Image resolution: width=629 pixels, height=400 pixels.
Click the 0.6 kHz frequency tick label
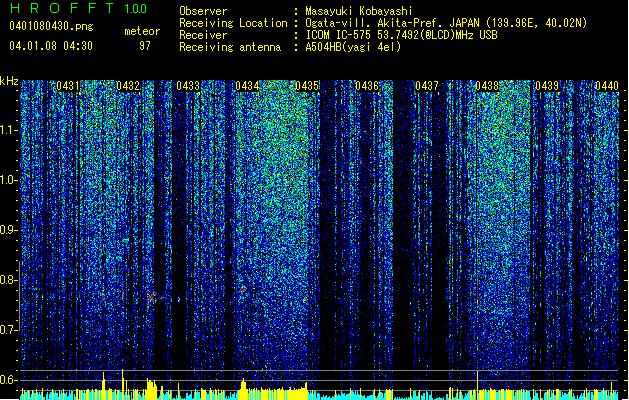[8, 380]
